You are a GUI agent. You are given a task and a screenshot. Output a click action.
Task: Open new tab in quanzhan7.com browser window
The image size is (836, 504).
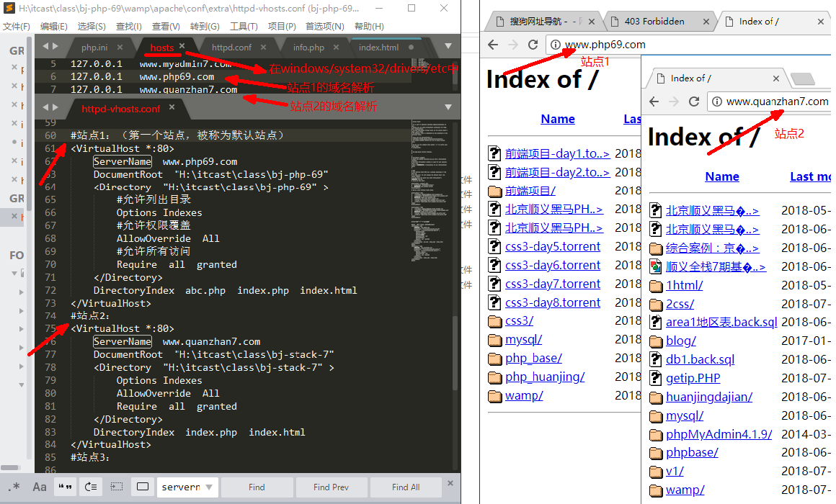(x=802, y=79)
